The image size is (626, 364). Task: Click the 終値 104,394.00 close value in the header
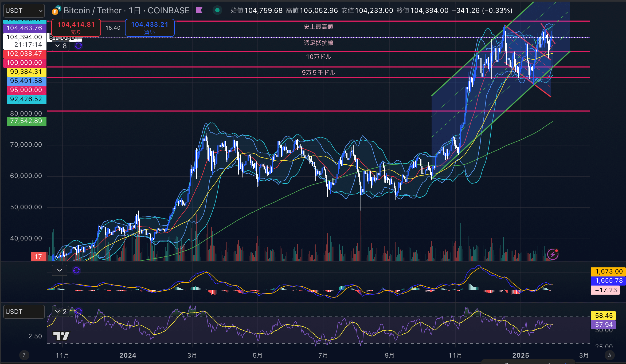click(422, 10)
